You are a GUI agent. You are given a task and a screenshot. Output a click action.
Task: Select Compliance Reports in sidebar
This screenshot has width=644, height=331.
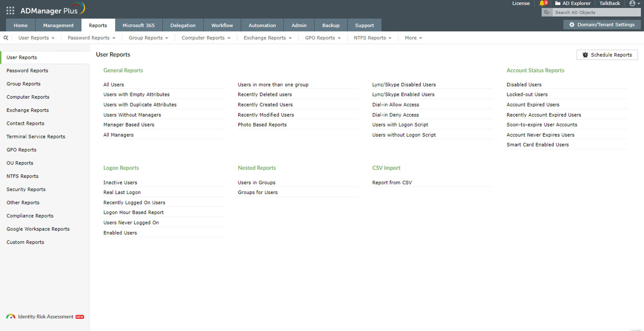(x=30, y=216)
